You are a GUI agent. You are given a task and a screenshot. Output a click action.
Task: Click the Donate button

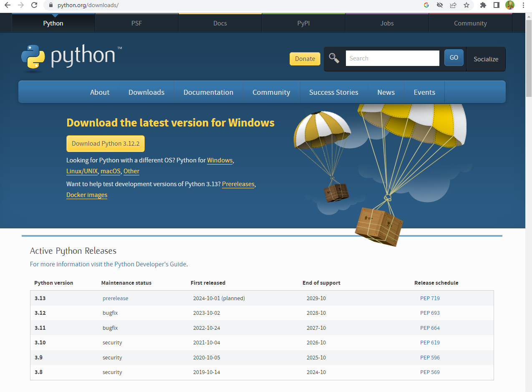[x=305, y=59]
